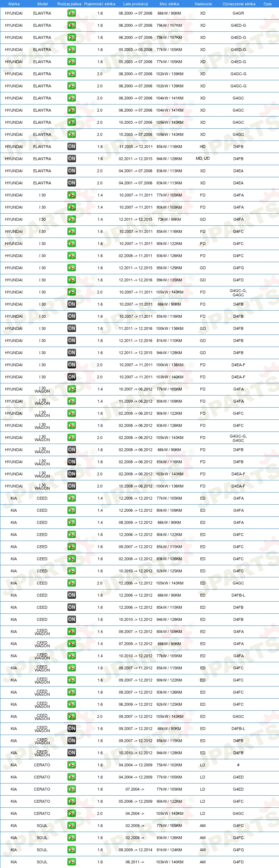
Task: Click petrol icon in Ceed Wagon 06.2009 -> 12.2012 row
Action: coord(71,704)
